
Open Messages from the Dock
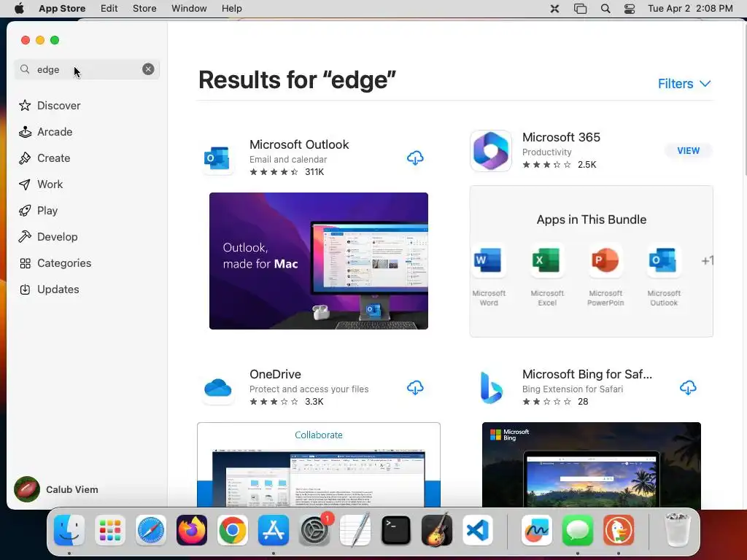point(578,530)
